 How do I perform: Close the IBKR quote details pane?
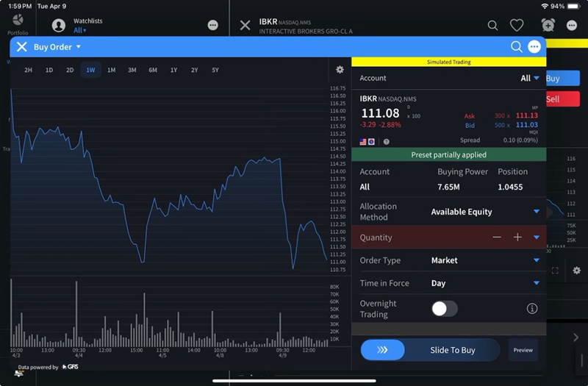pyautogui.click(x=245, y=26)
